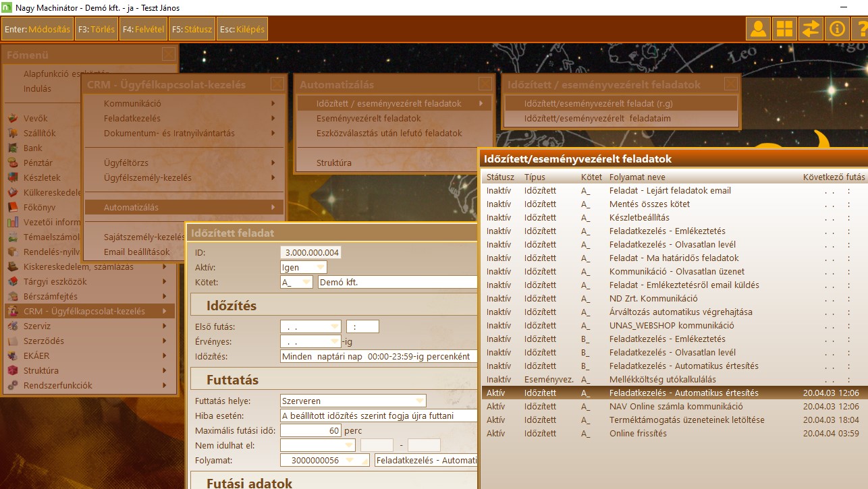
Task: Close the Automatizálás menu panel
Action: tap(485, 84)
